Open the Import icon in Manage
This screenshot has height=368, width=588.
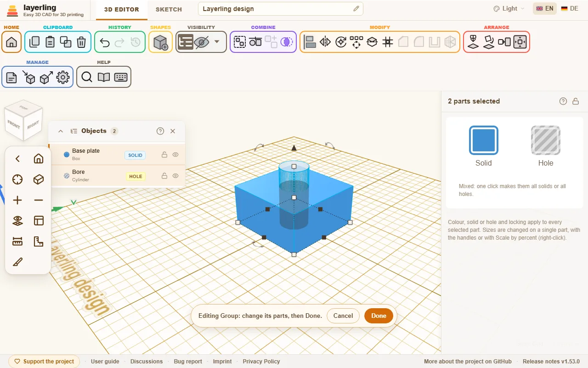pos(28,77)
